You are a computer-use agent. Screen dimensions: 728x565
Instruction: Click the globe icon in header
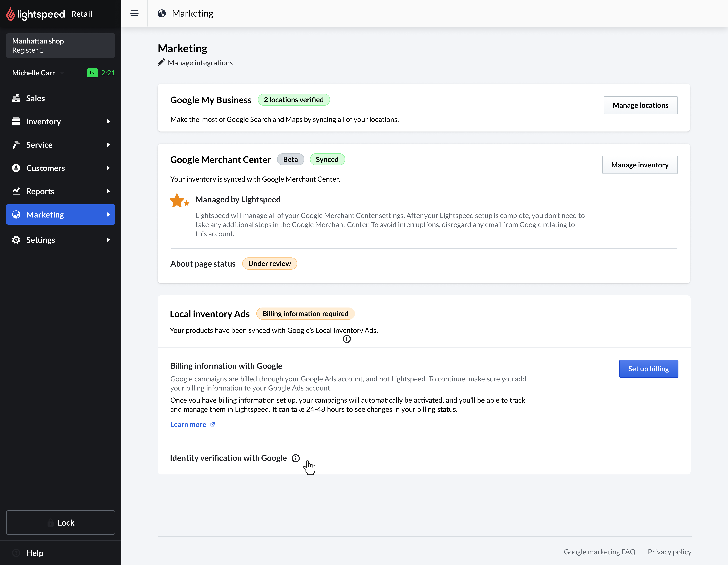point(162,13)
